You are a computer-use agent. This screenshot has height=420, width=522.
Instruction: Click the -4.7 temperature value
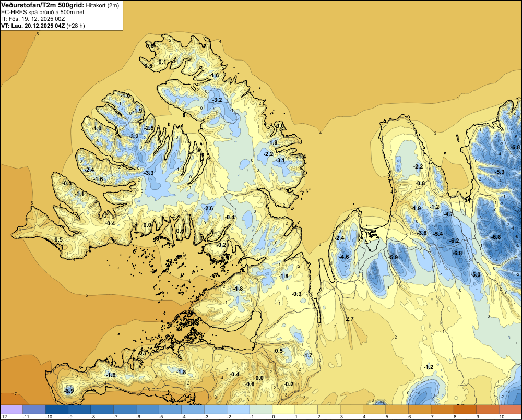(x=448, y=214)
